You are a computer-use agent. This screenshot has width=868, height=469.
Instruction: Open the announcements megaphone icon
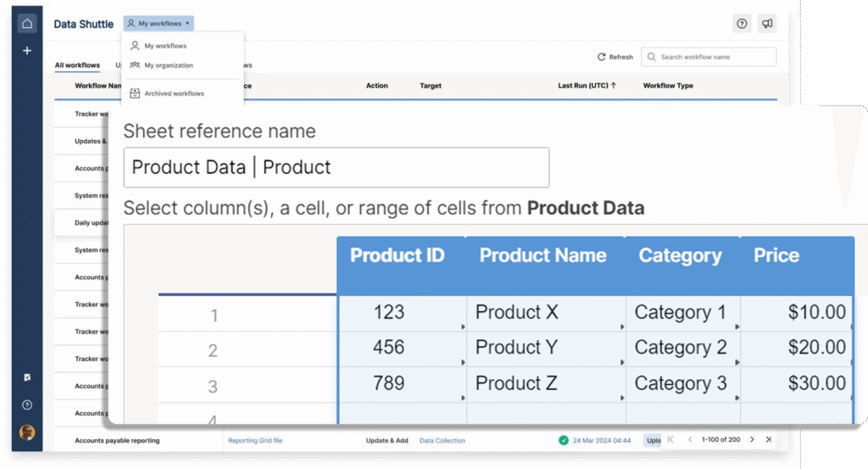click(x=767, y=23)
